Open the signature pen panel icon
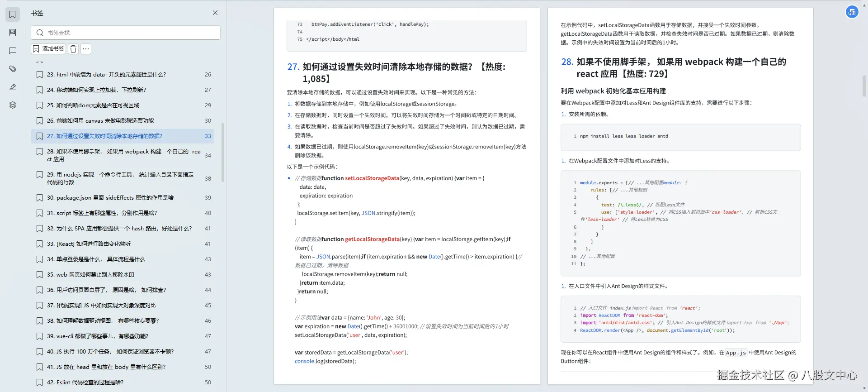868x392 pixels. [x=13, y=87]
